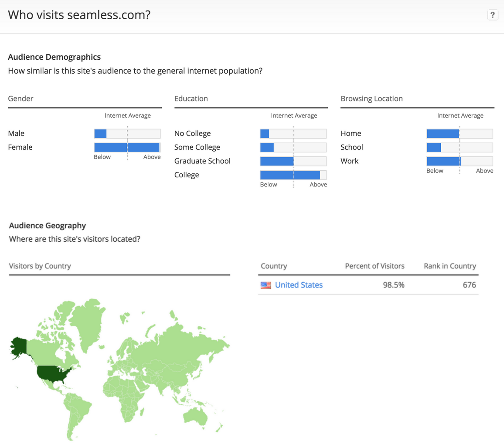Click the 98.5% percent of visitors value
The height and width of the screenshot is (447, 504).
point(393,285)
